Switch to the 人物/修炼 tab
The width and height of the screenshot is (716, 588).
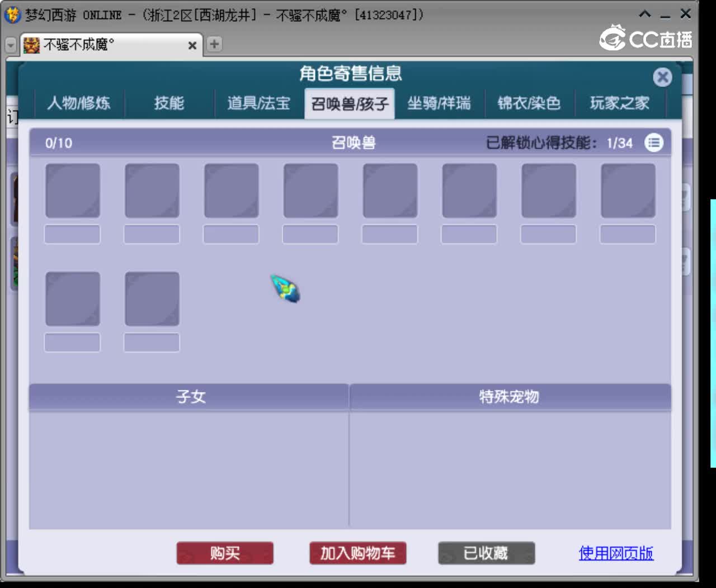[x=79, y=103]
